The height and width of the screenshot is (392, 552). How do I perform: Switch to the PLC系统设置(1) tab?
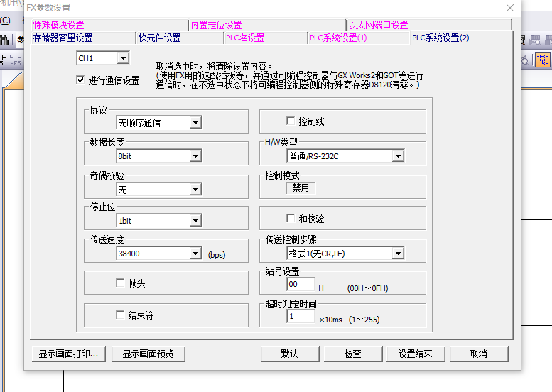[x=338, y=38]
